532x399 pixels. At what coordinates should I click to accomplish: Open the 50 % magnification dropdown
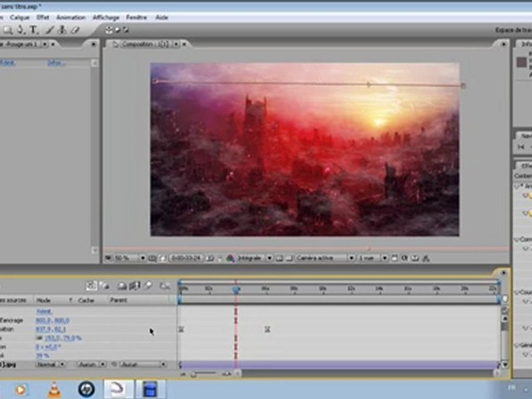129,258
